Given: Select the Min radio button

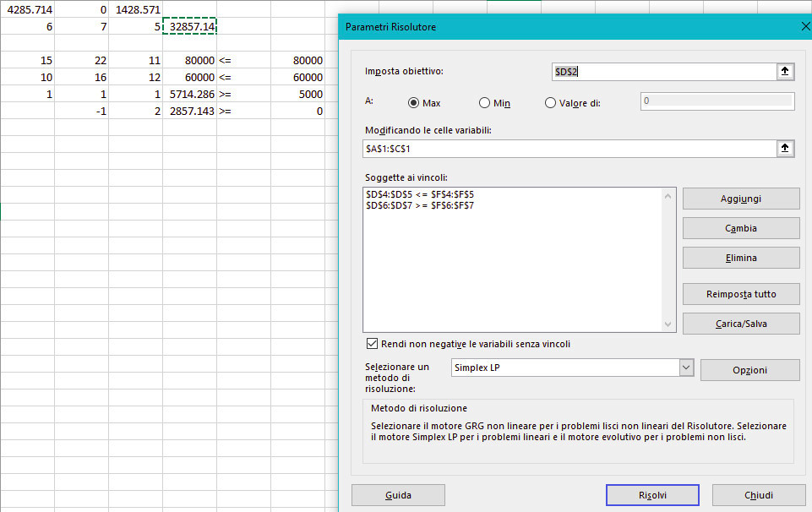Looking at the screenshot, I should 484,103.
